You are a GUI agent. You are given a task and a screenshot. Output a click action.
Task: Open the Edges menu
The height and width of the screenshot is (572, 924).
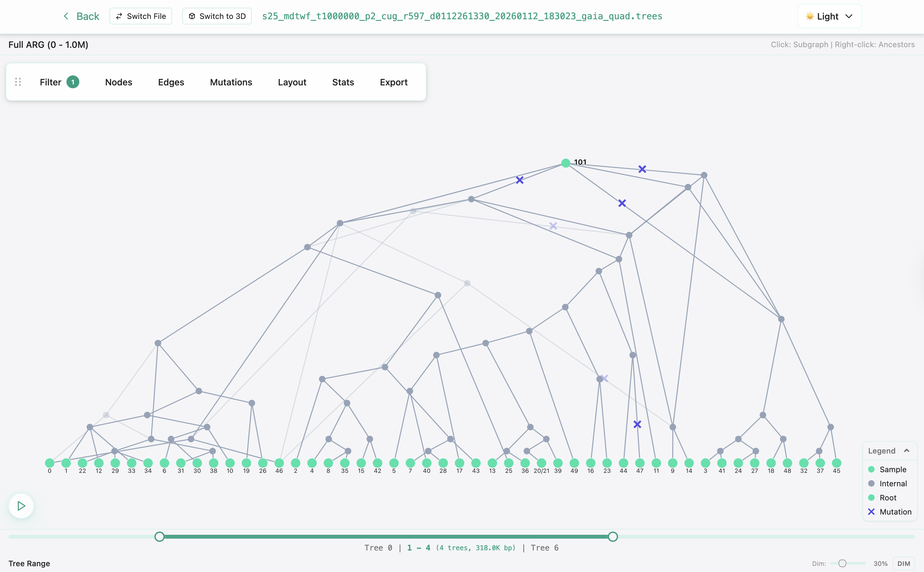(x=171, y=82)
